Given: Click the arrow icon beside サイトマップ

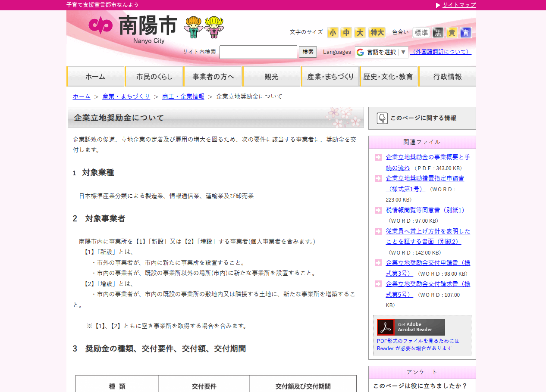Looking at the screenshot, I should pyautogui.click(x=438, y=5).
